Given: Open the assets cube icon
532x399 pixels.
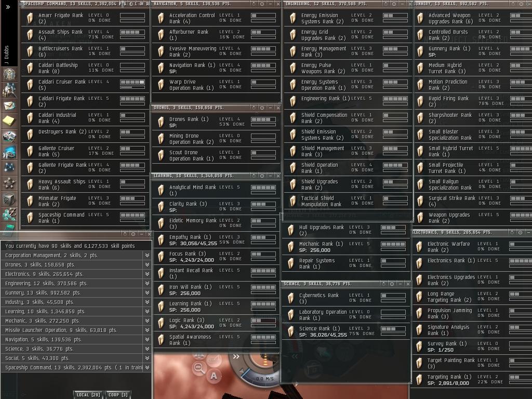Looking at the screenshot, I should 9,199.
